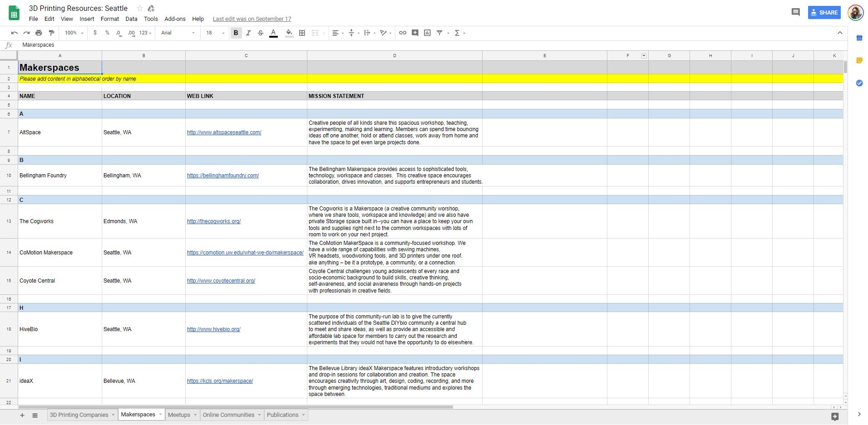The height and width of the screenshot is (425, 868).
Task: Open the Tasks side panel icon
Action: [x=859, y=83]
